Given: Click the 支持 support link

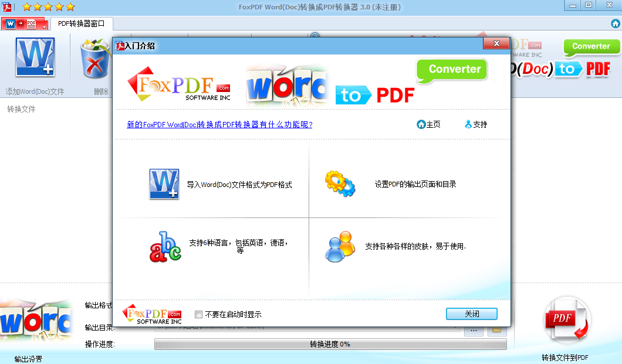Looking at the screenshot, I should tap(475, 124).
